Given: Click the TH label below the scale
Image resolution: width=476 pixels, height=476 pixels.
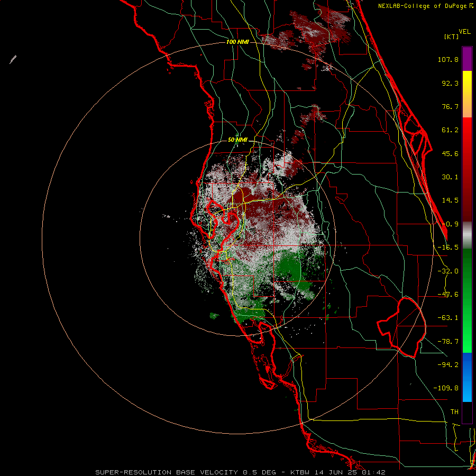Looking at the screenshot, I should tap(454, 411).
